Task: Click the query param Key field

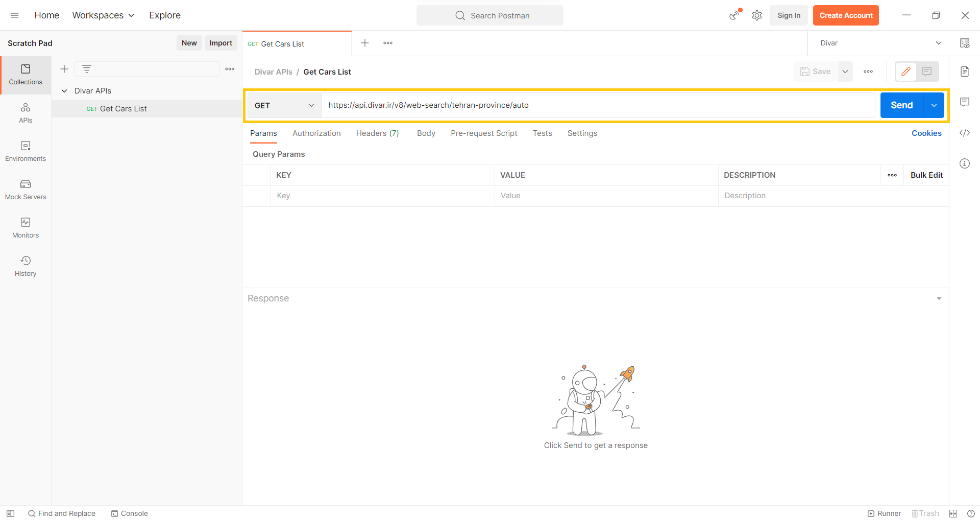Action: pos(383,196)
